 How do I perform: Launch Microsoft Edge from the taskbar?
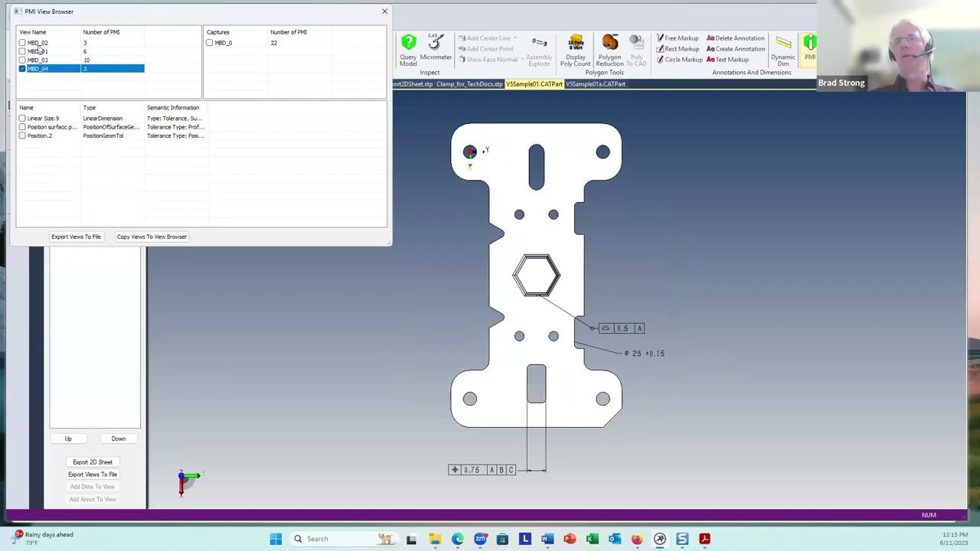457,539
